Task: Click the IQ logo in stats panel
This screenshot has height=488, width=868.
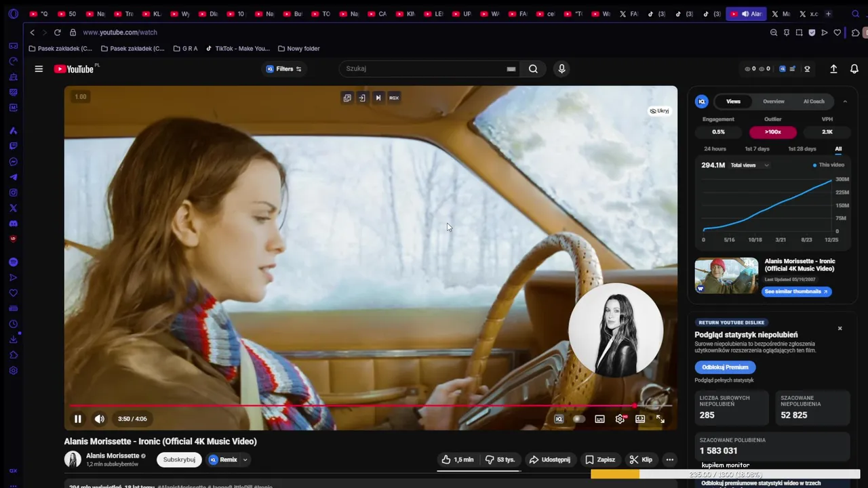Action: click(x=702, y=102)
